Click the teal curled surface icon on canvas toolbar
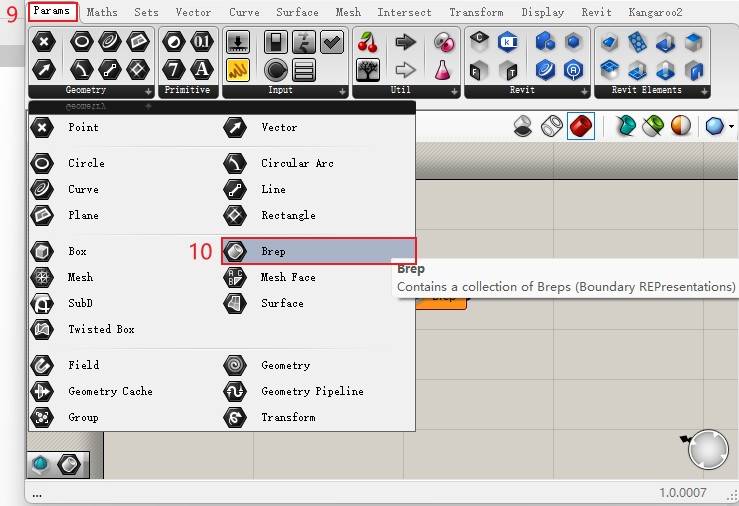Image resolution: width=739 pixels, height=506 pixels. (625, 126)
